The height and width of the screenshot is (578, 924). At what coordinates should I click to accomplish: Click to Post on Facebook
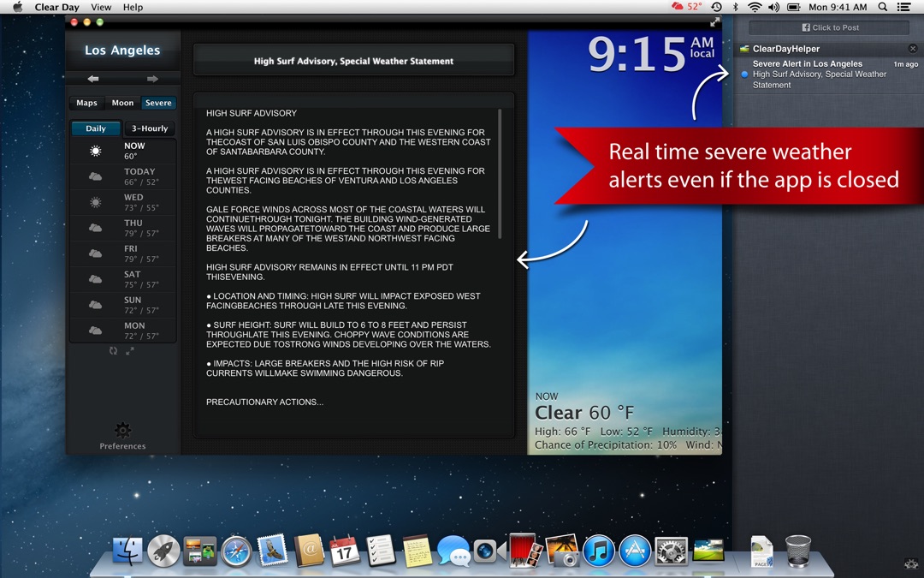point(830,27)
